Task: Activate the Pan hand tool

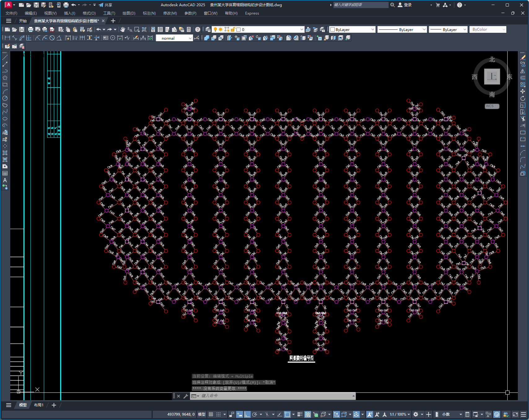Action: pos(123,29)
